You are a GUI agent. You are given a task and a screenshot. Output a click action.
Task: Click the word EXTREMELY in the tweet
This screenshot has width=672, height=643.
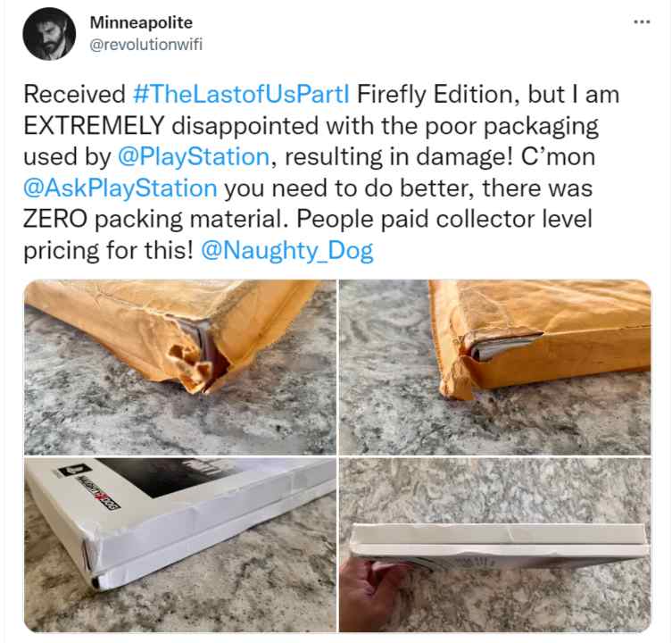(94, 126)
